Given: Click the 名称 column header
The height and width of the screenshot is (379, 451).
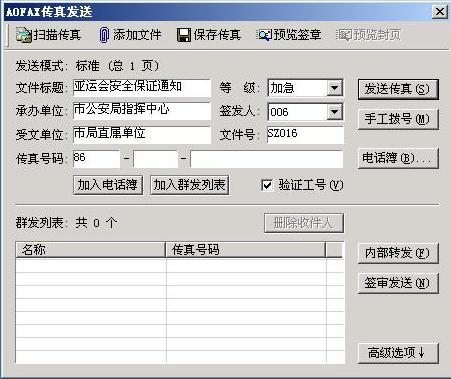Looking at the screenshot, I should click(x=91, y=250).
